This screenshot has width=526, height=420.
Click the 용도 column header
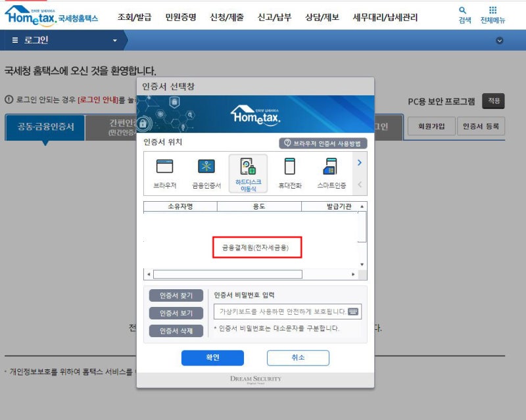pyautogui.click(x=259, y=206)
